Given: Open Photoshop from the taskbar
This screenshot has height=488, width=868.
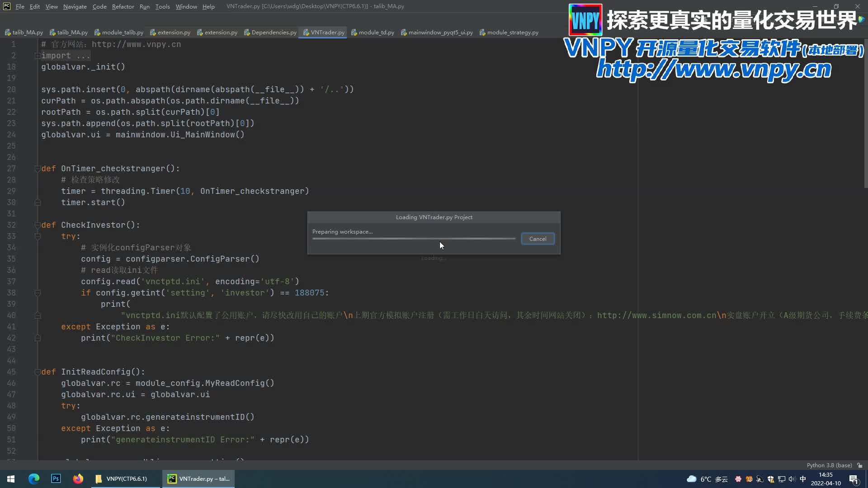Looking at the screenshot, I should (56, 479).
